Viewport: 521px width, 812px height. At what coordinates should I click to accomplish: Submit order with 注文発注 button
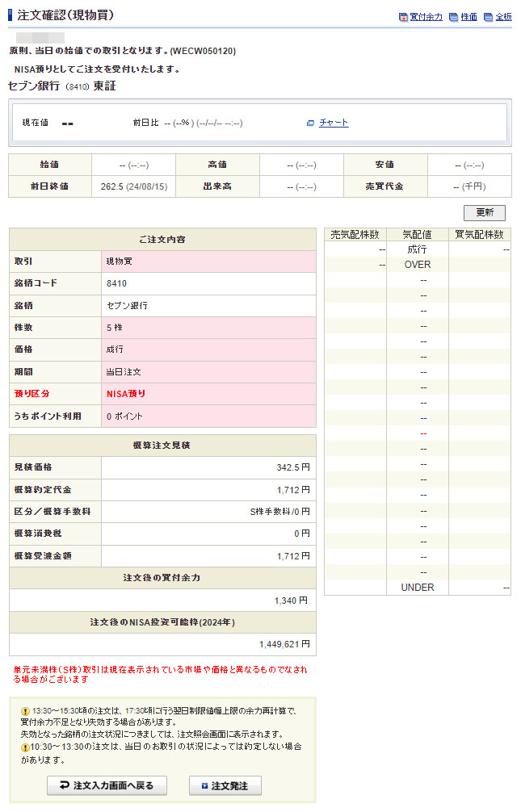[225, 785]
